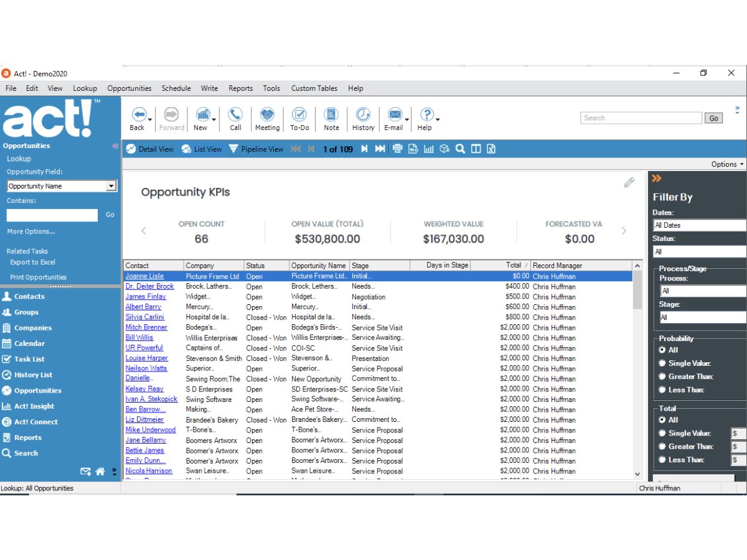Open More Options link
Screen dimensions: 747x560
point(31,231)
